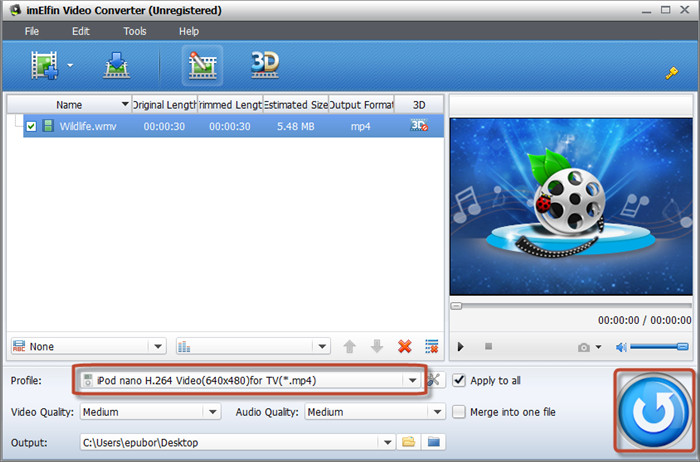
Task: Click the Original Length column header
Action: tap(164, 105)
